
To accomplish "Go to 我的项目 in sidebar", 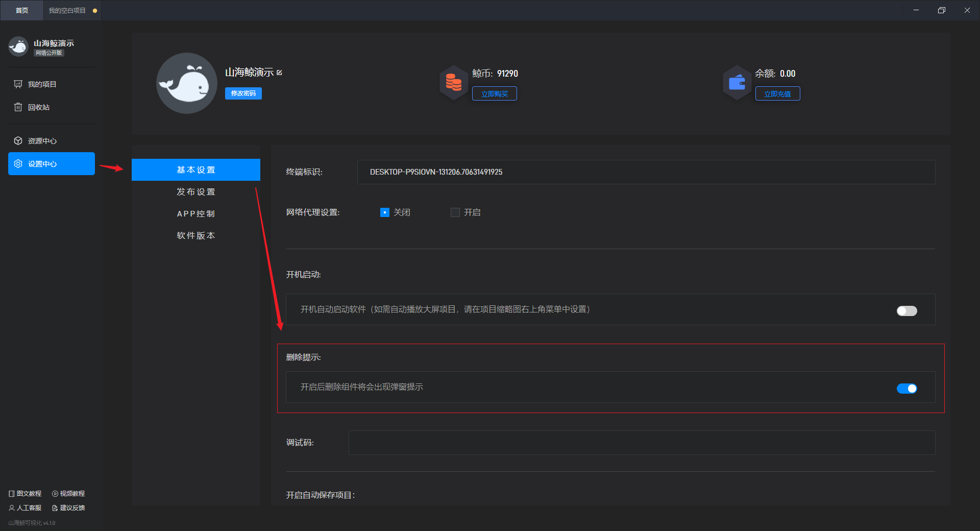I will coord(42,84).
